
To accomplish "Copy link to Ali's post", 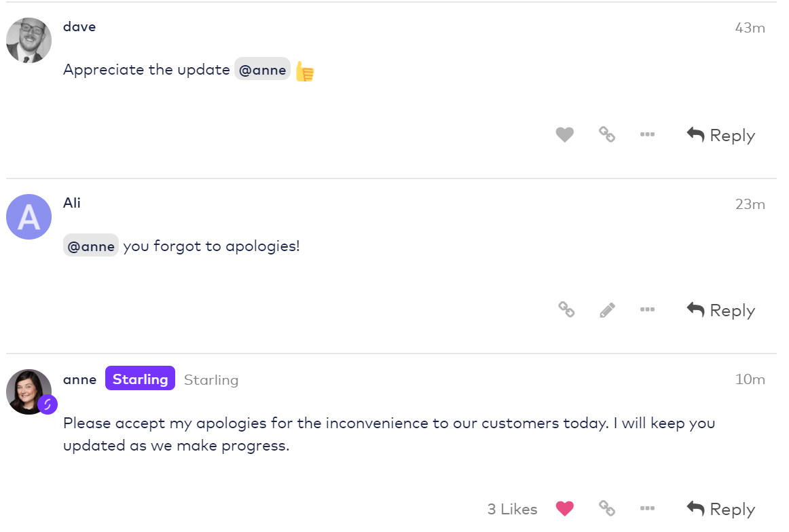I will point(566,310).
